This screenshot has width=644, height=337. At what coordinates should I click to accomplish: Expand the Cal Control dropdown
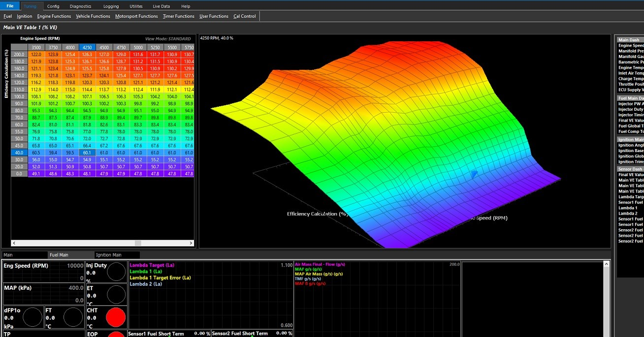[245, 16]
